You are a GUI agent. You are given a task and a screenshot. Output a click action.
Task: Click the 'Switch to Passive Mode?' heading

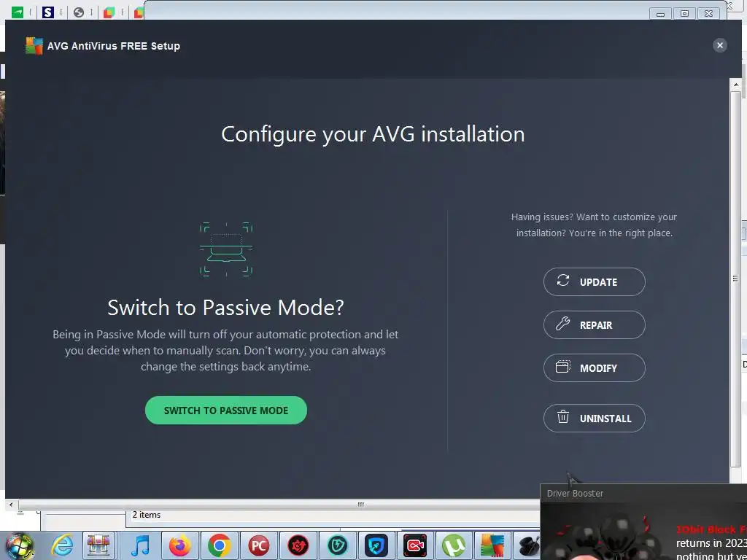point(226,307)
